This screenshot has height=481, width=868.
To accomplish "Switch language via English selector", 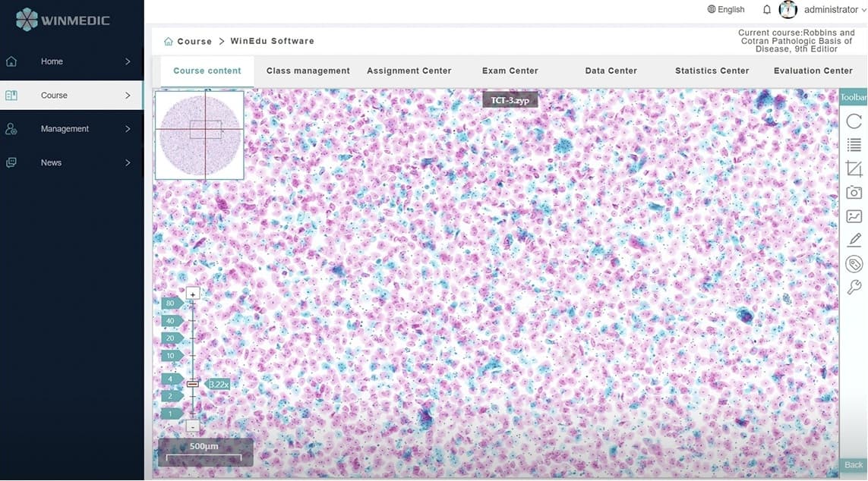I will [725, 10].
